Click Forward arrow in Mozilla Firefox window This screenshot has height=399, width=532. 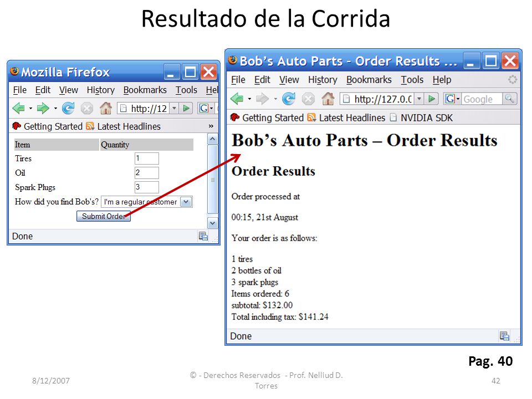point(43,109)
